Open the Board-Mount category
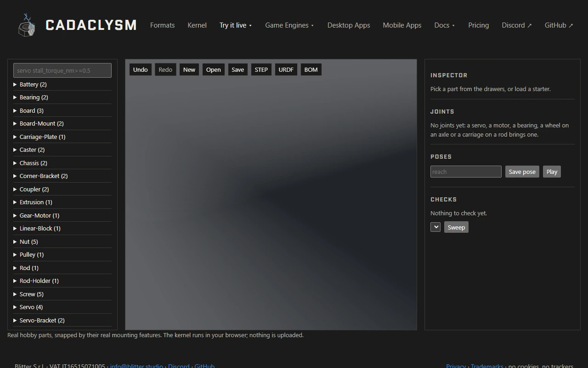This screenshot has height=368, width=588. 62,124
